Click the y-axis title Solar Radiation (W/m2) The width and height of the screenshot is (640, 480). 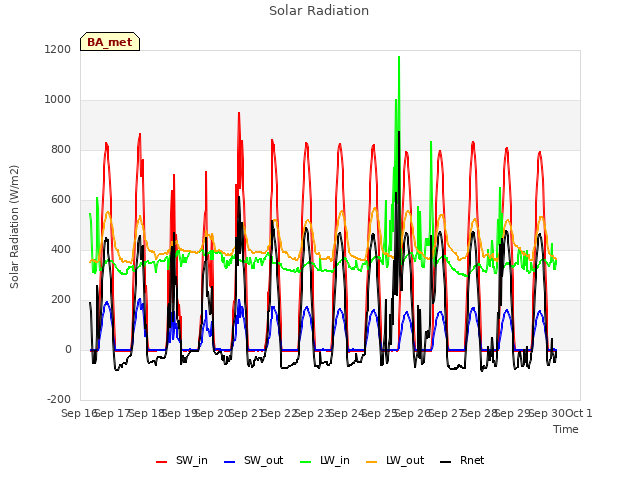coord(14,227)
